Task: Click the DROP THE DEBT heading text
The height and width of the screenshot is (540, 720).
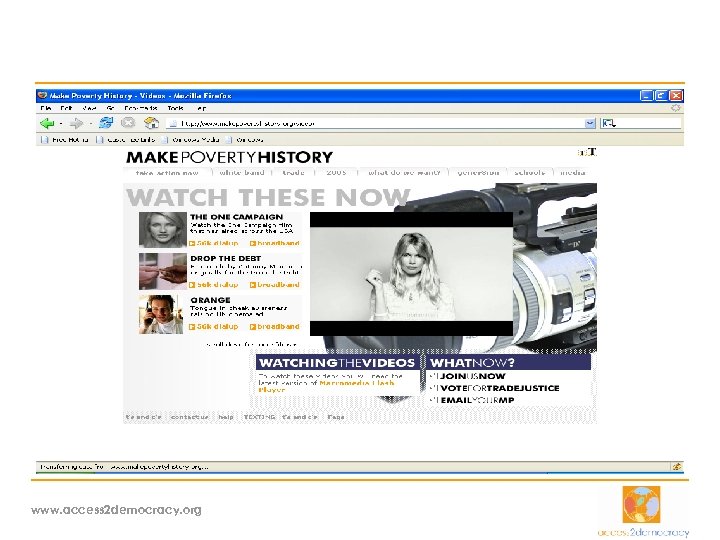Action: coord(225,259)
